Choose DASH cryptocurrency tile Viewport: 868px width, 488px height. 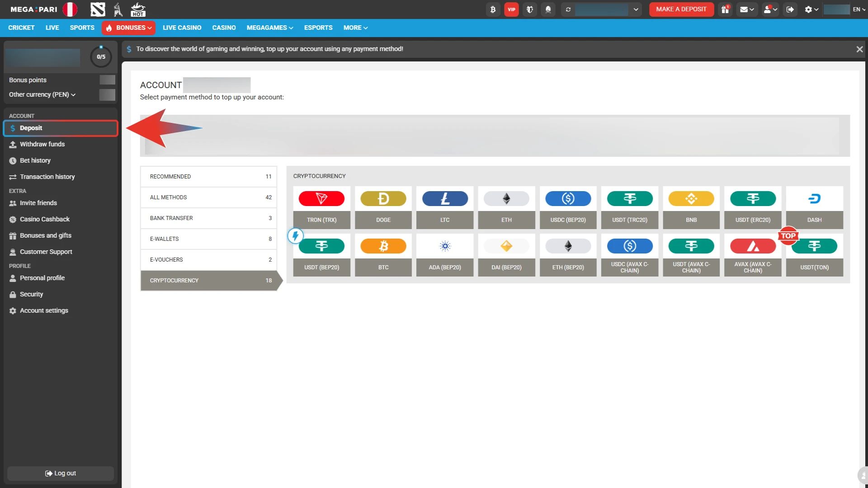point(814,208)
